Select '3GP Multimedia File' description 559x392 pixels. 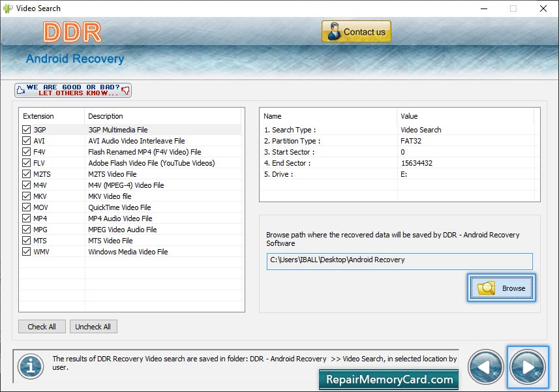click(x=118, y=130)
